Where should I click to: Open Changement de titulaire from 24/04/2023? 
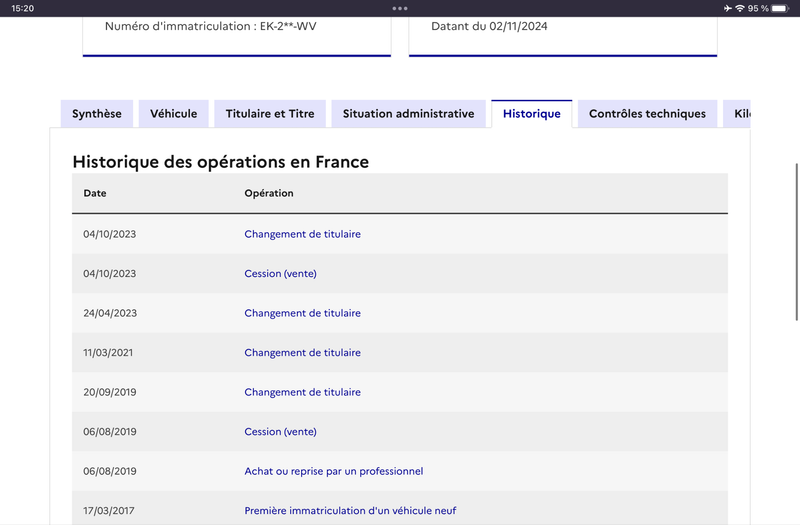303,313
